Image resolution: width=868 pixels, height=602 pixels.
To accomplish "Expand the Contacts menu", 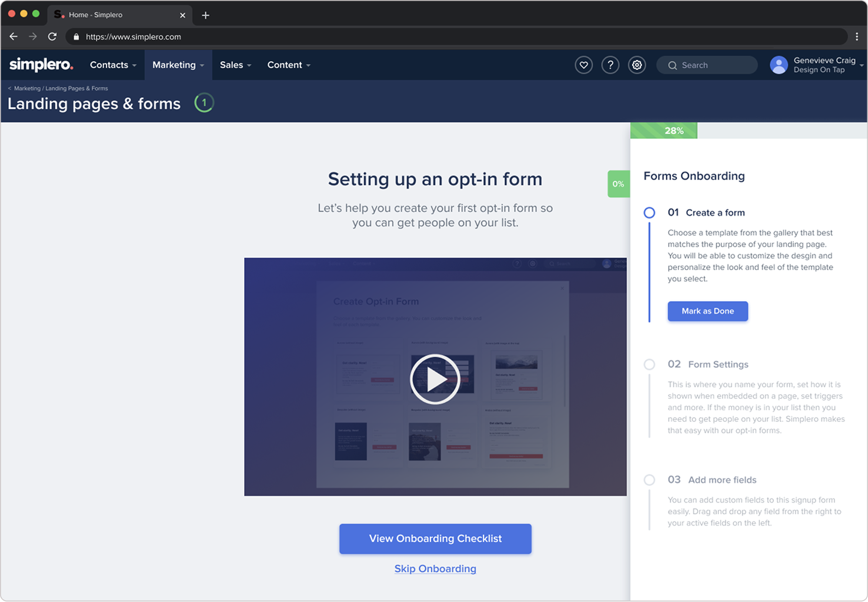I will tap(113, 65).
